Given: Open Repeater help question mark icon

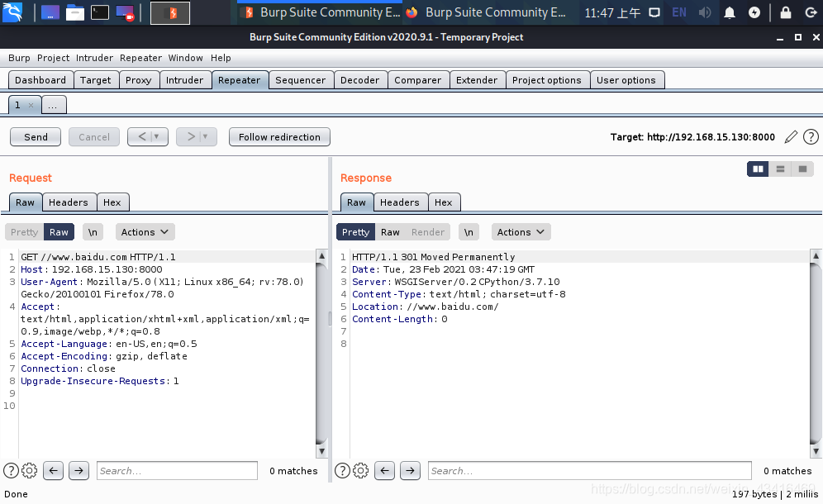Looking at the screenshot, I should pos(811,137).
